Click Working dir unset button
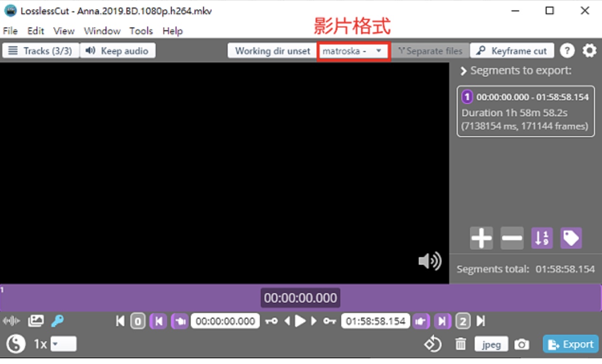Viewport: 602px width, 364px height. pos(273,51)
